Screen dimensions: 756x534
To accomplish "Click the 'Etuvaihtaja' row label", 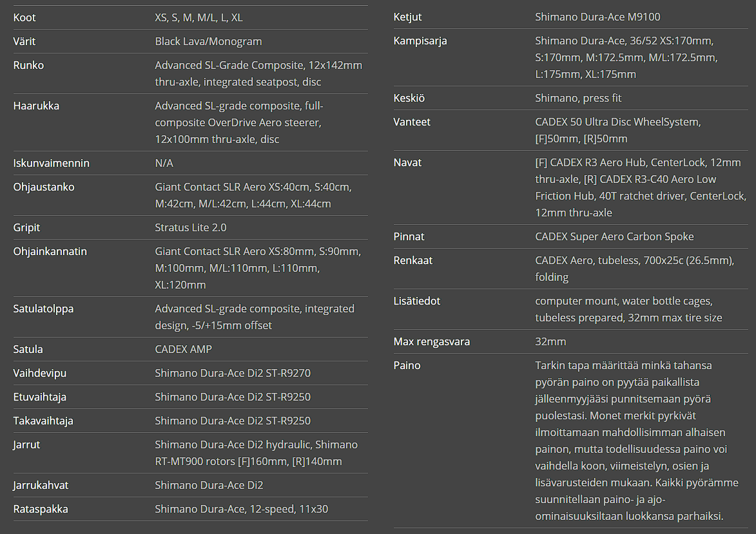I will coord(40,397).
